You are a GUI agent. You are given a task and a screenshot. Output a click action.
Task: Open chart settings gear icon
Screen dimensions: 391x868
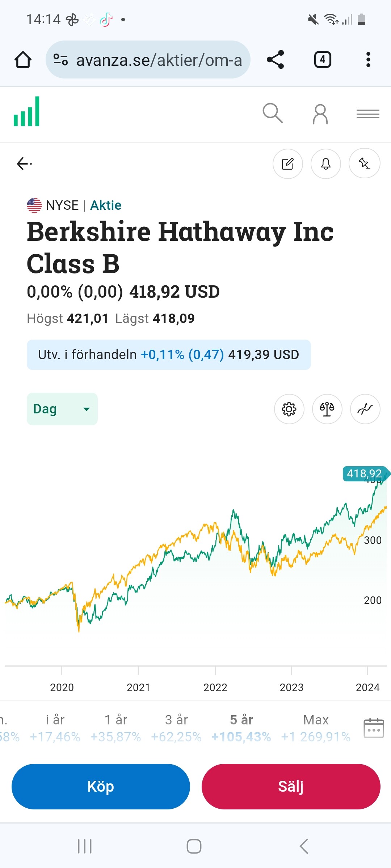click(289, 409)
